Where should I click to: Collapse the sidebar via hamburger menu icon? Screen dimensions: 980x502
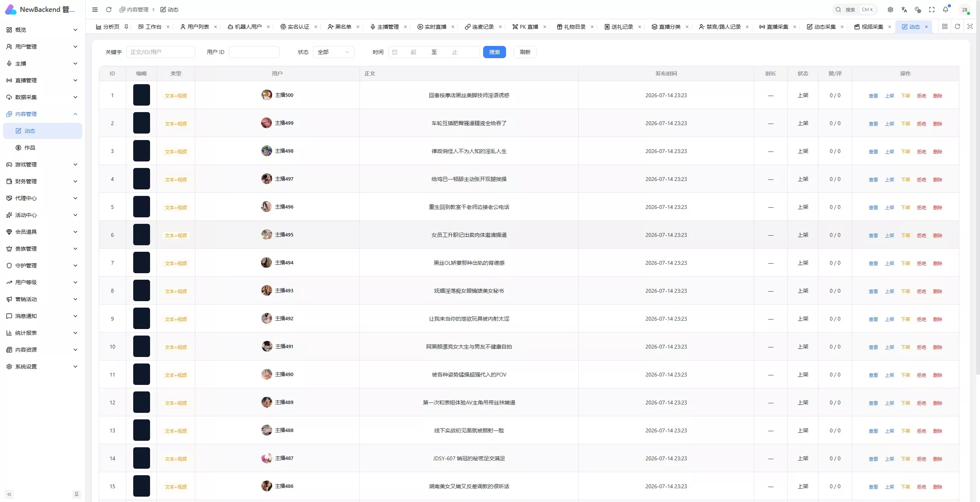(95, 10)
